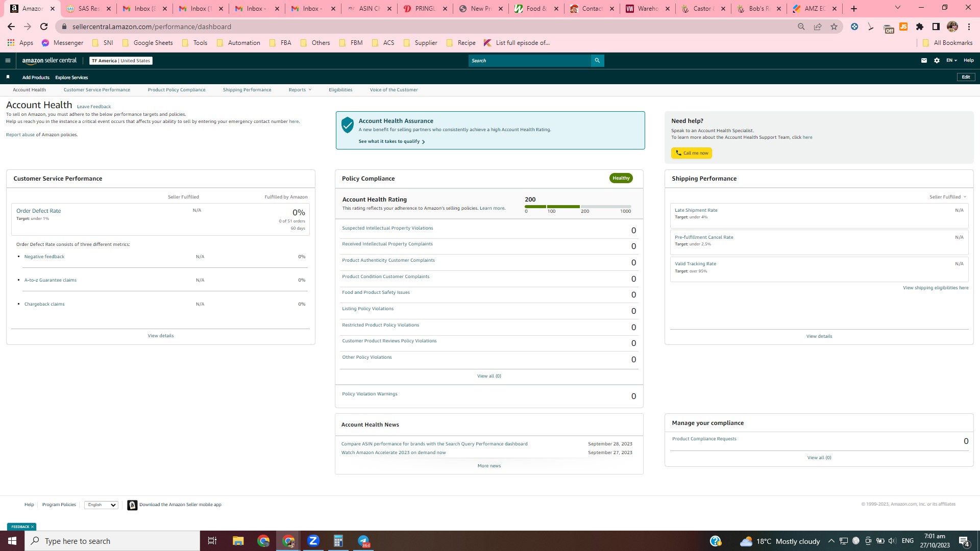Open Product Compliance Requests link
Image resolution: width=980 pixels, height=551 pixels.
pos(704,439)
